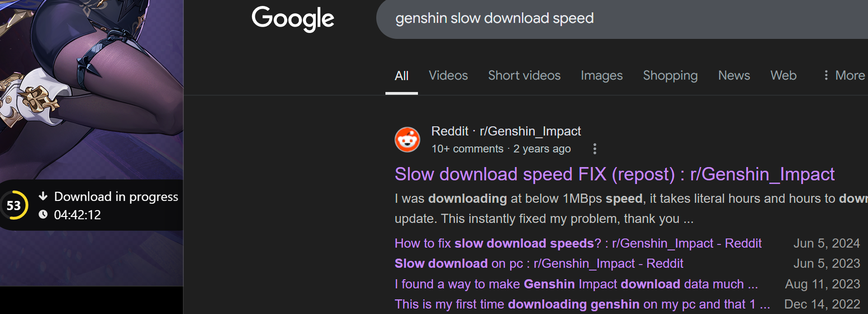The width and height of the screenshot is (868, 314).
Task: Select the Web filter tab
Action: point(784,76)
